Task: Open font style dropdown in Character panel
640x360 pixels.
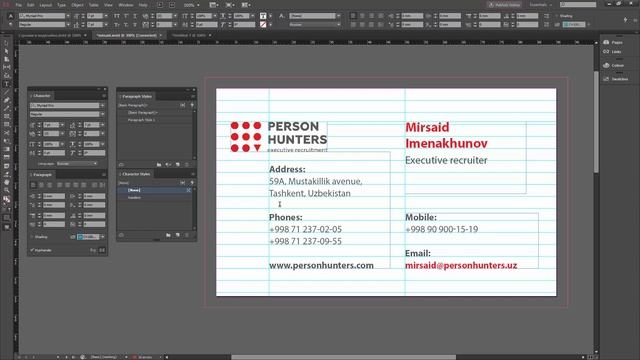Action: pos(102,114)
